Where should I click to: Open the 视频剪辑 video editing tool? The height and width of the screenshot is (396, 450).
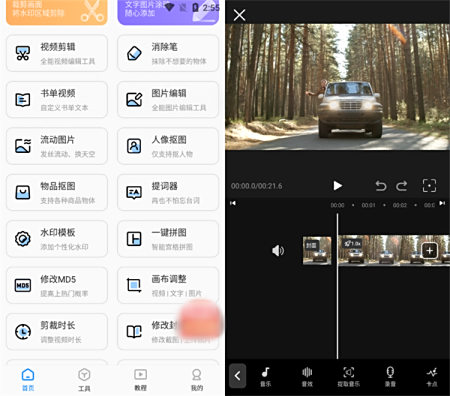tap(57, 53)
